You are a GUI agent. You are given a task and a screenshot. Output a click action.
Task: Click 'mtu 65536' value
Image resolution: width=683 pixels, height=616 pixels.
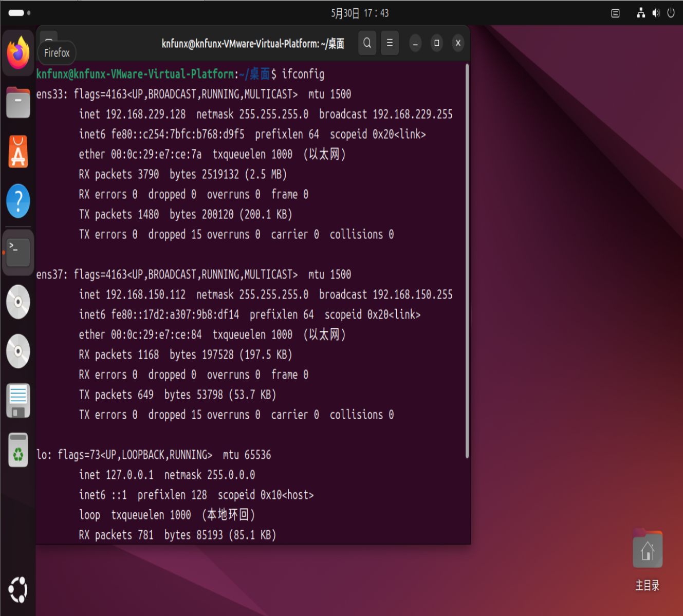point(247,455)
